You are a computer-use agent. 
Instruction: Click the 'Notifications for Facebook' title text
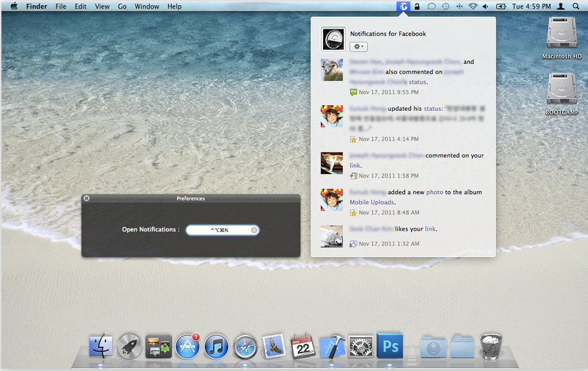click(388, 34)
